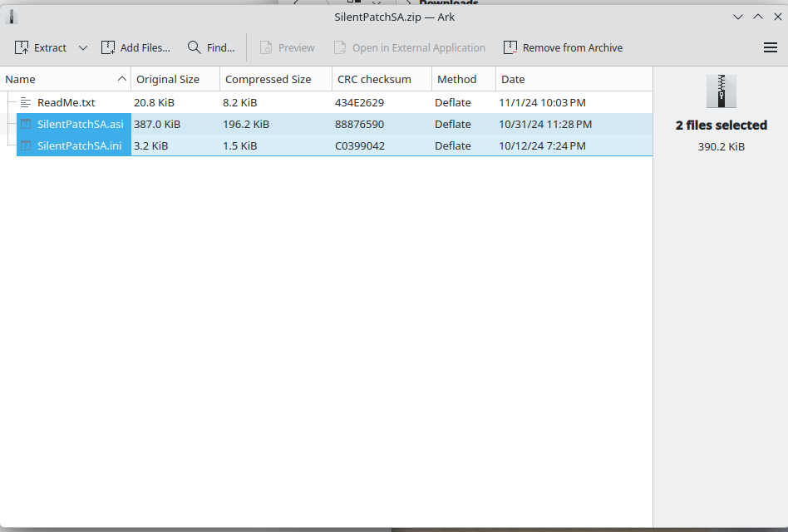Click the 387.0 KiB original size cell
Image resolution: width=788 pixels, height=532 pixels.
click(x=157, y=124)
